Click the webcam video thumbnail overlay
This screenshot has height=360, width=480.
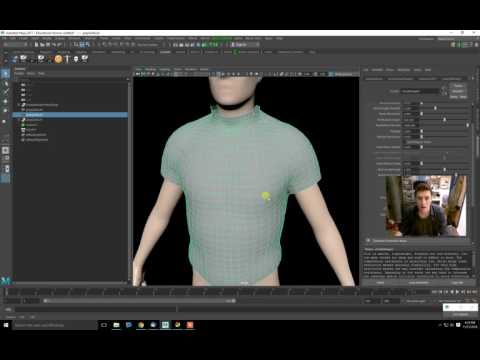coord(426,206)
